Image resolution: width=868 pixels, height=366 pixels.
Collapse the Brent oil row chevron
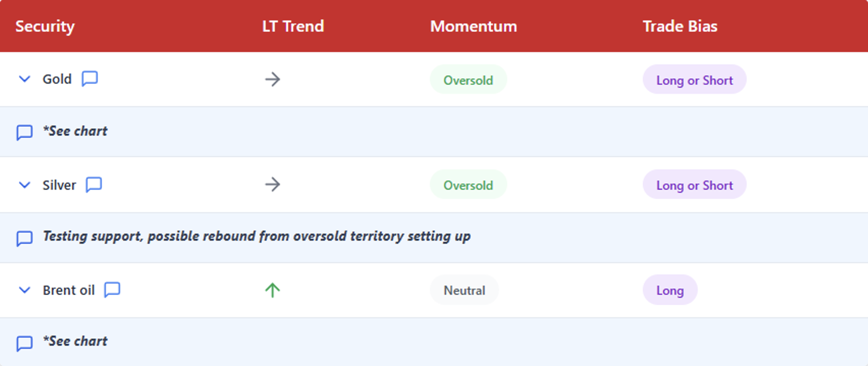pos(25,290)
